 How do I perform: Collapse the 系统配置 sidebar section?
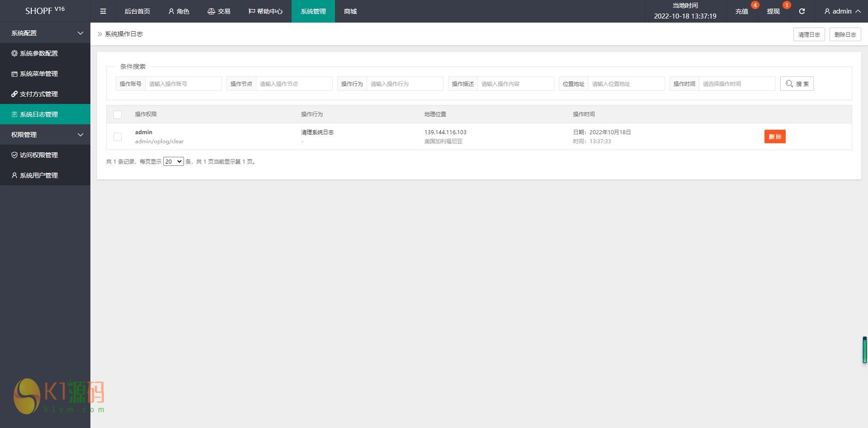click(x=45, y=33)
